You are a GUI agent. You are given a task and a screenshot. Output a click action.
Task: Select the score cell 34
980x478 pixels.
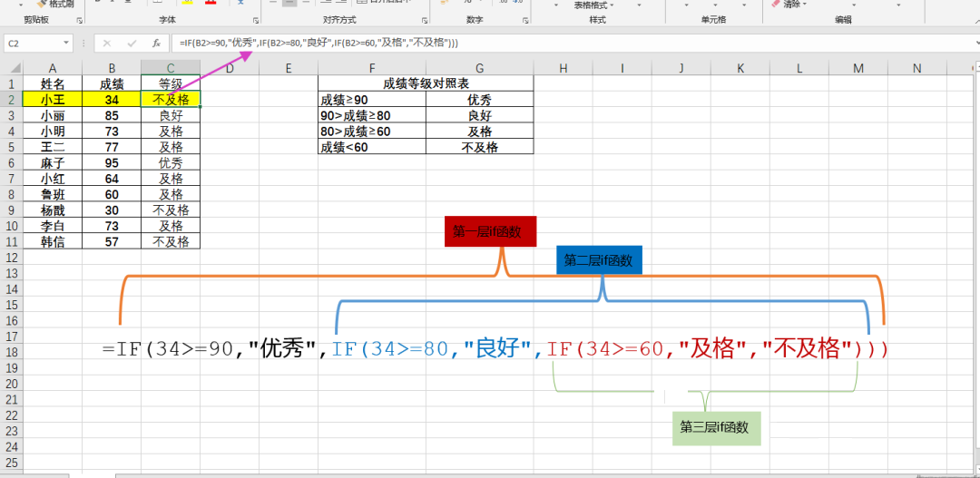112,99
